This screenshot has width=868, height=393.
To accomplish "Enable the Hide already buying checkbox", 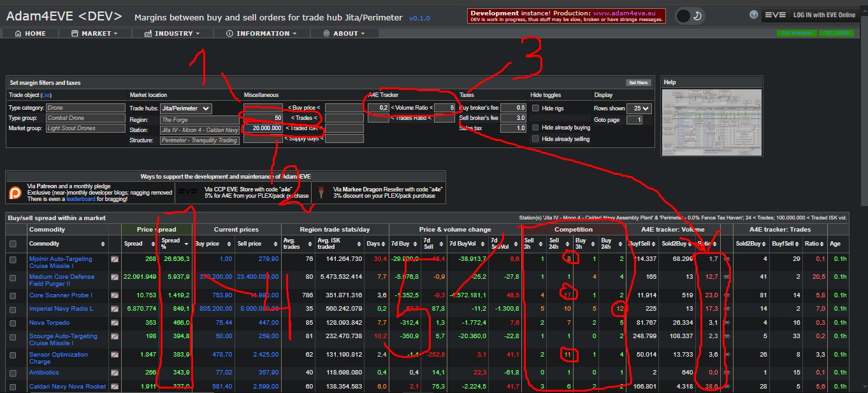I will (536, 128).
